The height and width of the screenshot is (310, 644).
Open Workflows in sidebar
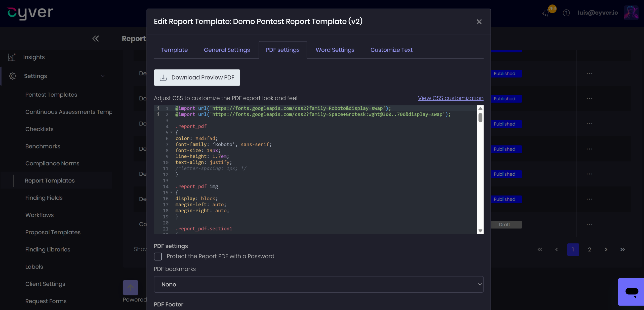point(39,215)
